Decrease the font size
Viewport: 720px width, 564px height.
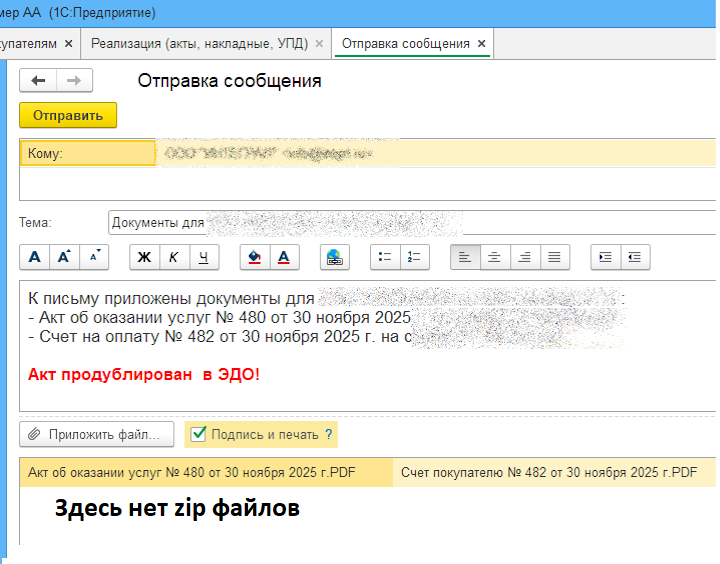(x=94, y=257)
